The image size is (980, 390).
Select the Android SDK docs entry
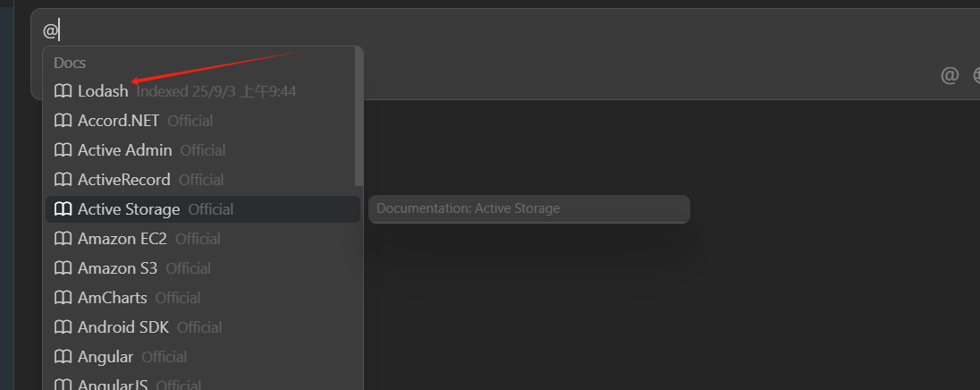tap(122, 327)
